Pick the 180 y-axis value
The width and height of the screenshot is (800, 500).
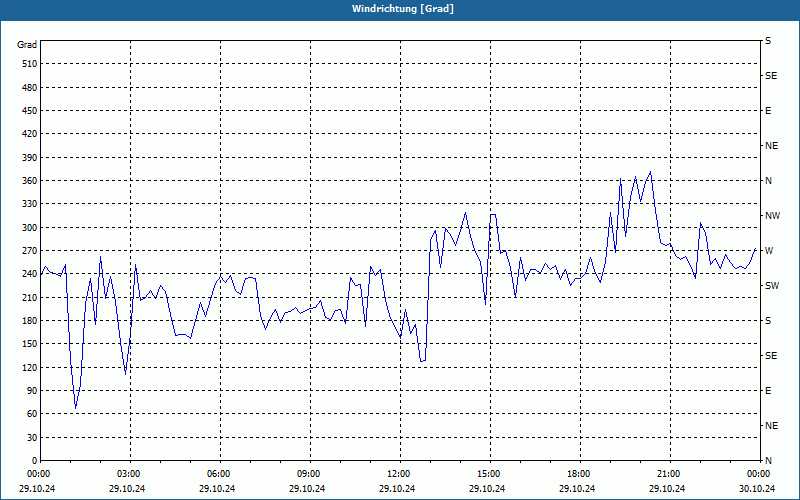click(30, 321)
